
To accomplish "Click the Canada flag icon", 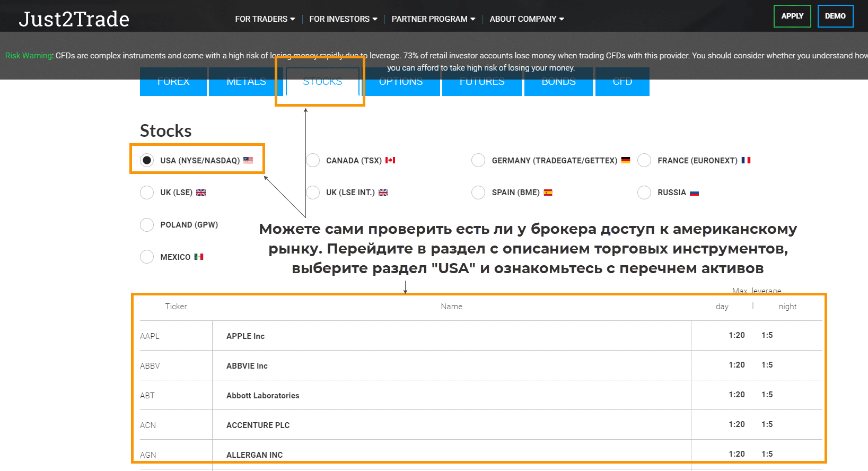I will click(x=390, y=160).
